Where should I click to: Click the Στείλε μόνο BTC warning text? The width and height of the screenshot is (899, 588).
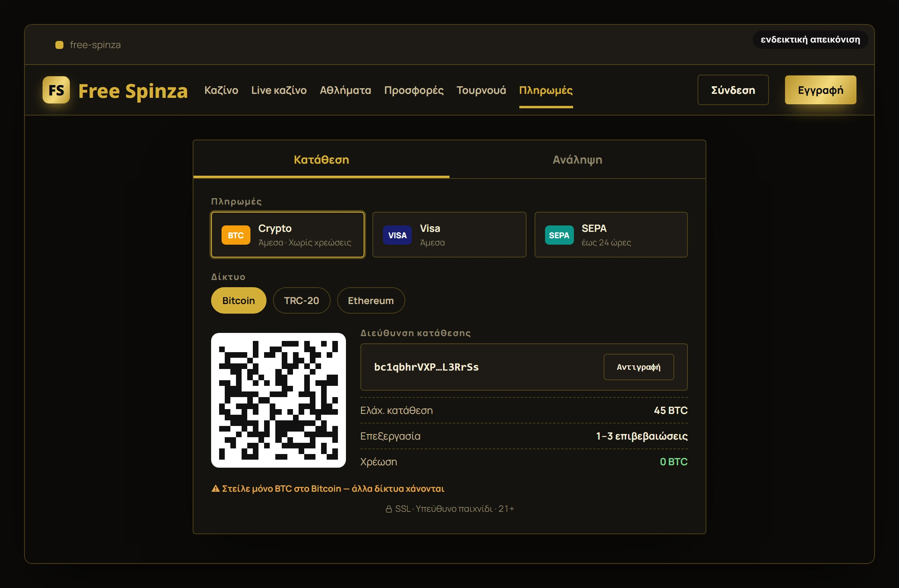(333, 489)
